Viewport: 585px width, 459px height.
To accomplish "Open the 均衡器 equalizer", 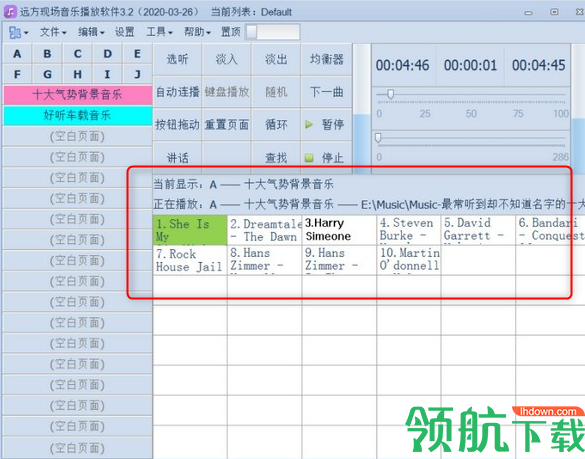I will point(326,59).
